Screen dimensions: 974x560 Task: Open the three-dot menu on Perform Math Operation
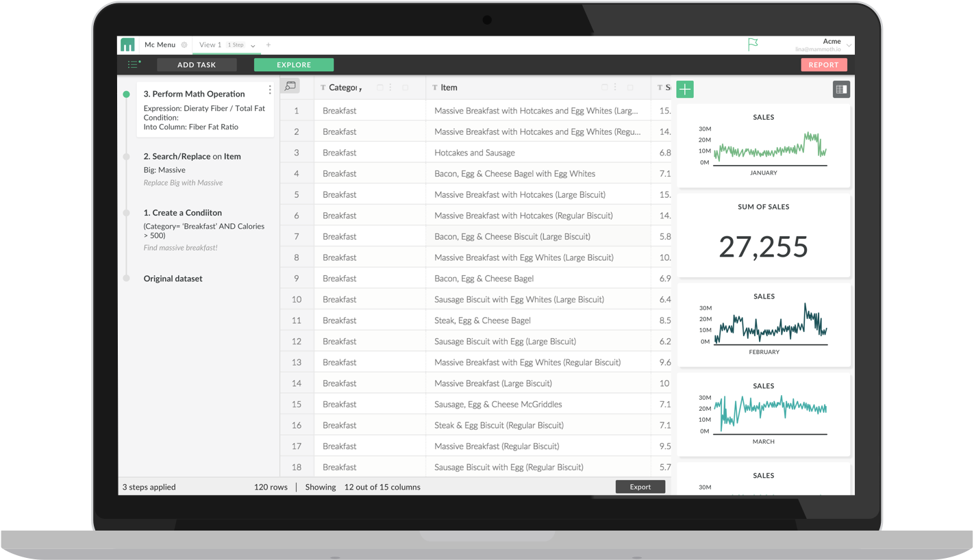[x=269, y=89]
